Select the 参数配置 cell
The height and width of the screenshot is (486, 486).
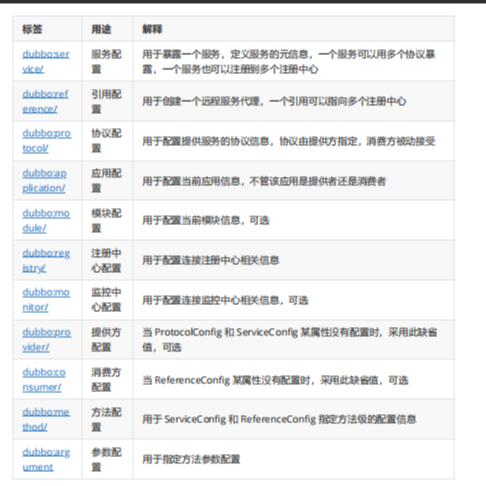click(106, 459)
